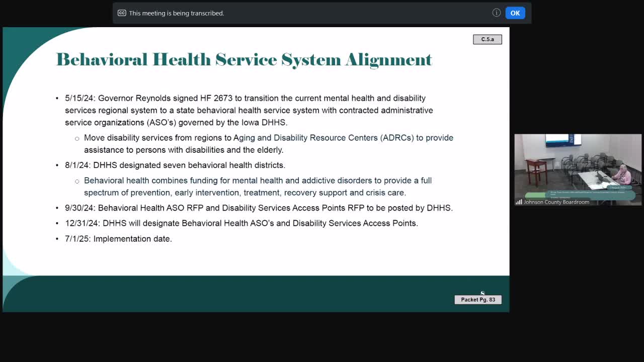Open the info icon beside the OK button
Image resolution: width=644 pixels, height=362 pixels.
496,13
